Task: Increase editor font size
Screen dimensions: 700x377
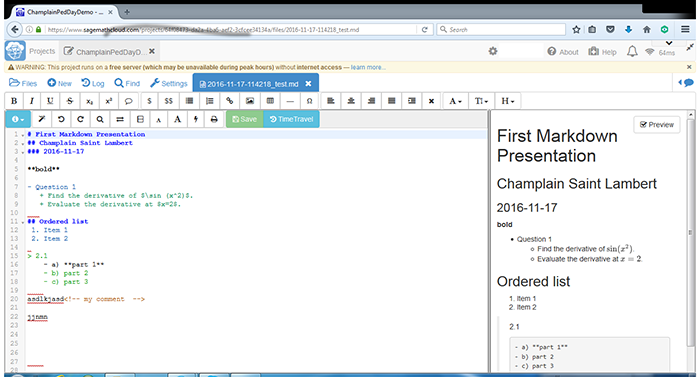Action: click(177, 119)
